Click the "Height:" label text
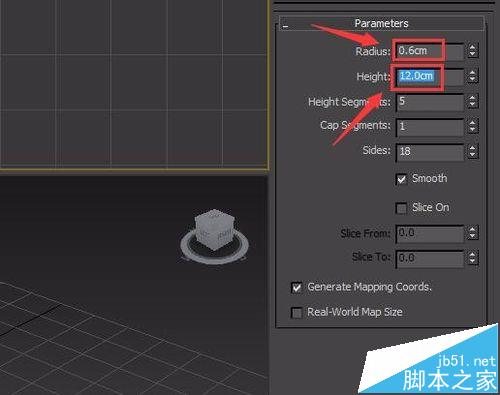Screen dimensions: 500x395 pos(373,77)
